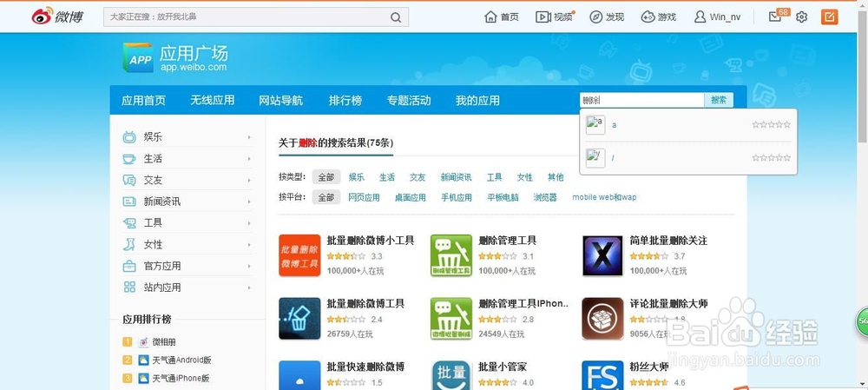Expand the 交友 row arrow

click(x=249, y=180)
